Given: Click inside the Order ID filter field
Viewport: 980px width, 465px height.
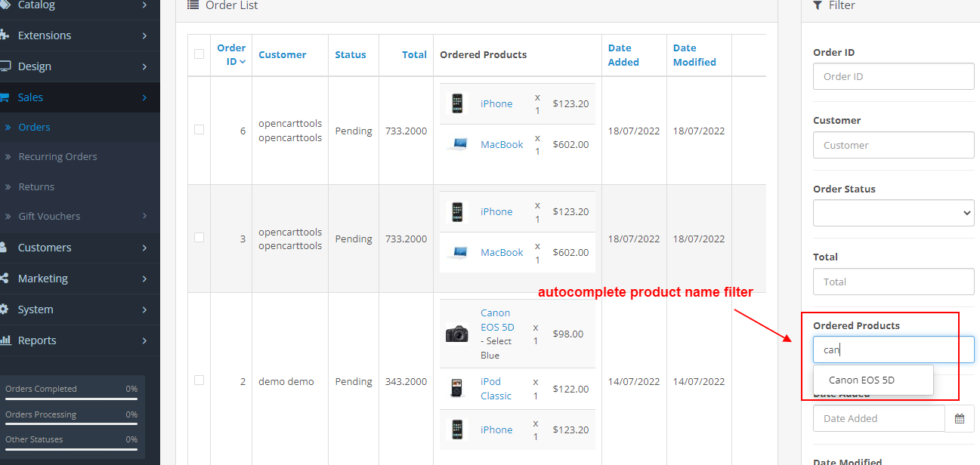Looking at the screenshot, I should click(x=893, y=75).
